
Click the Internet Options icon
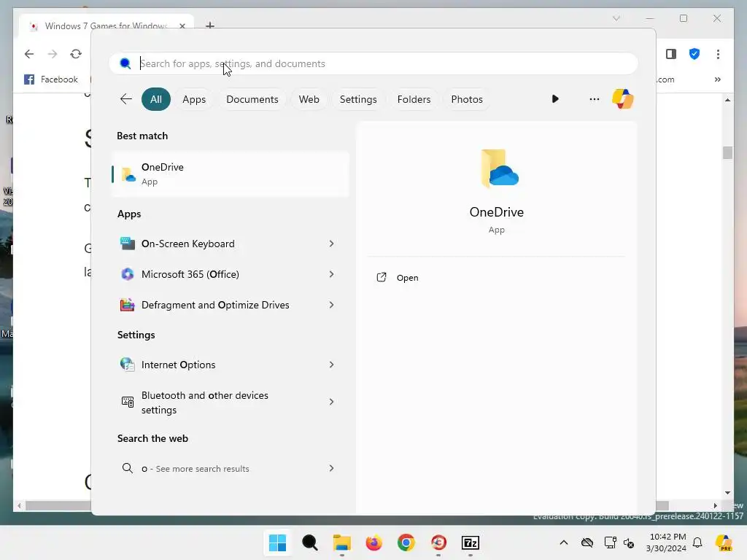[127, 365]
